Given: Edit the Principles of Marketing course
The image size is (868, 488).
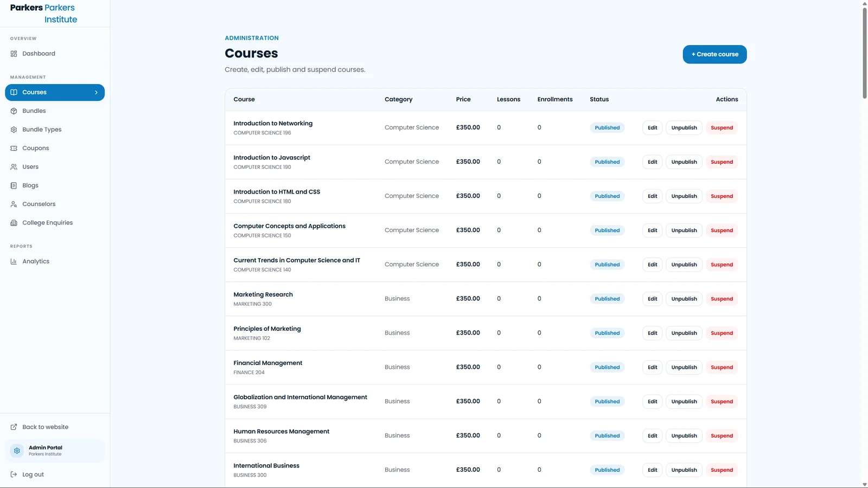Looking at the screenshot, I should (652, 333).
